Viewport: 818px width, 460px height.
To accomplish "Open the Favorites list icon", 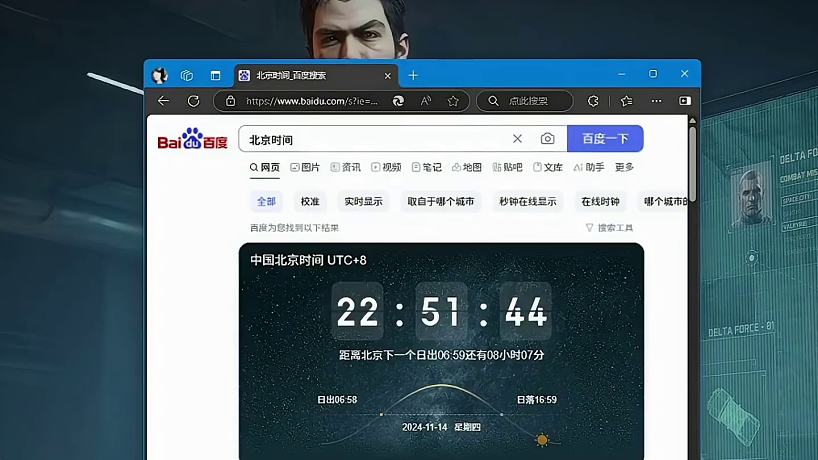I will (x=627, y=101).
